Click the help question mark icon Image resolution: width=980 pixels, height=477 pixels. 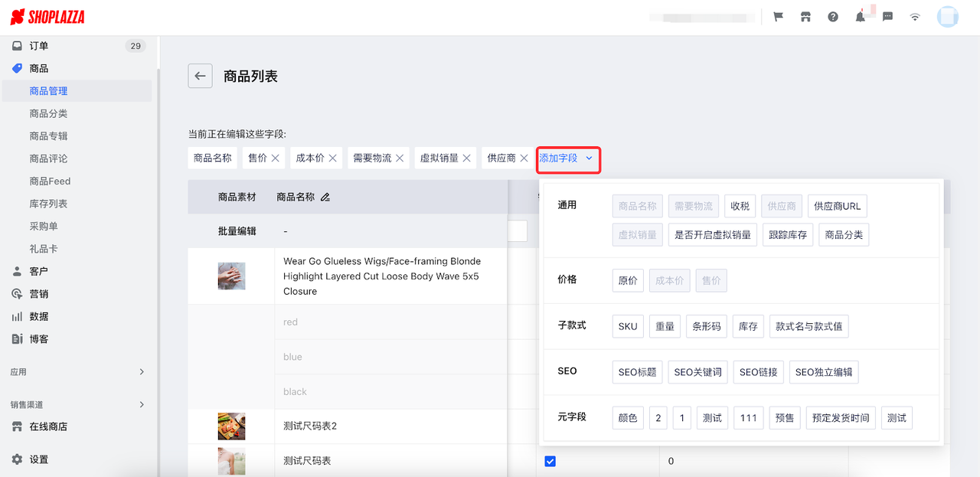click(832, 16)
